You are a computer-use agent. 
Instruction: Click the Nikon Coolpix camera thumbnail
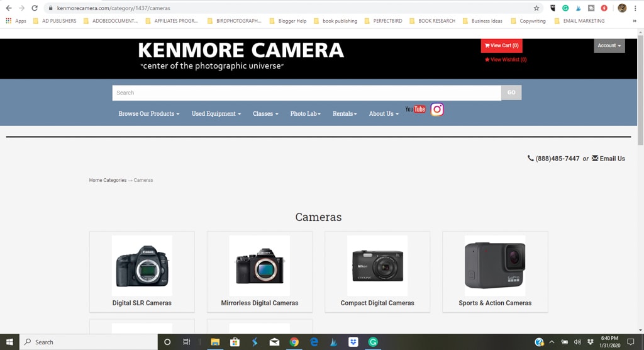(377, 266)
